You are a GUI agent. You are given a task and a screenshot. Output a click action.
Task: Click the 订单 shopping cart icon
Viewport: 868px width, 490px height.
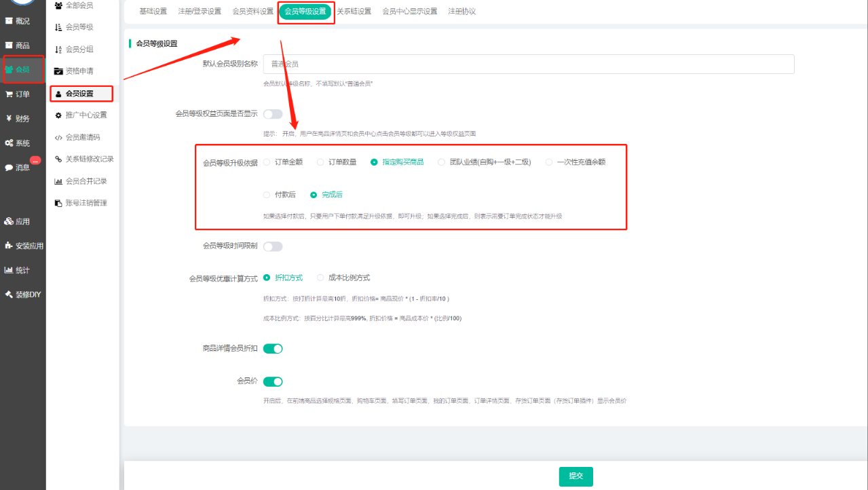pos(9,94)
